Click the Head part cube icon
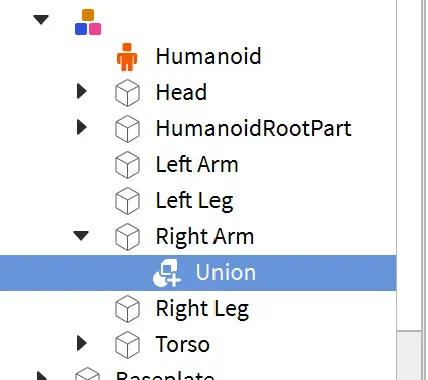Viewport: 428px width, 380px height. [127, 93]
